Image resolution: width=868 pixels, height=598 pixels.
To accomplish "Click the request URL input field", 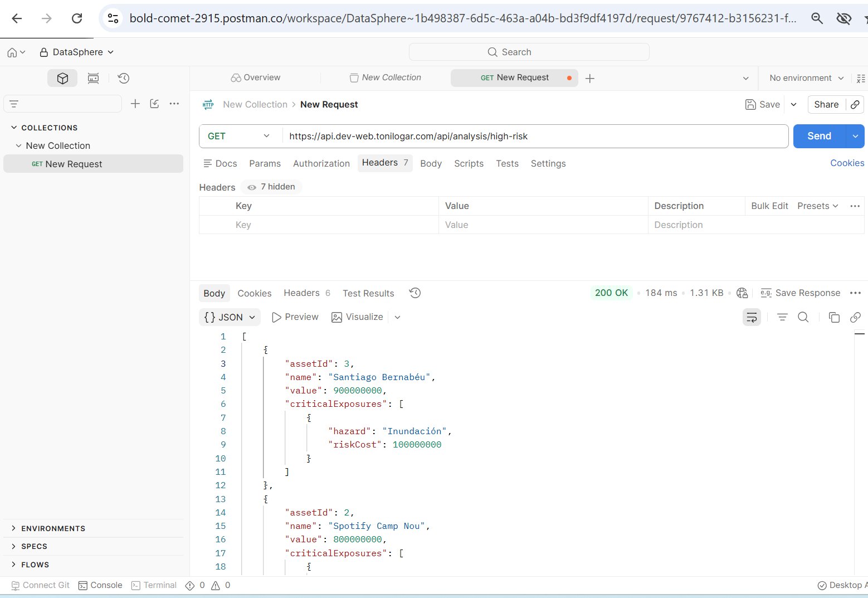I will click(535, 136).
